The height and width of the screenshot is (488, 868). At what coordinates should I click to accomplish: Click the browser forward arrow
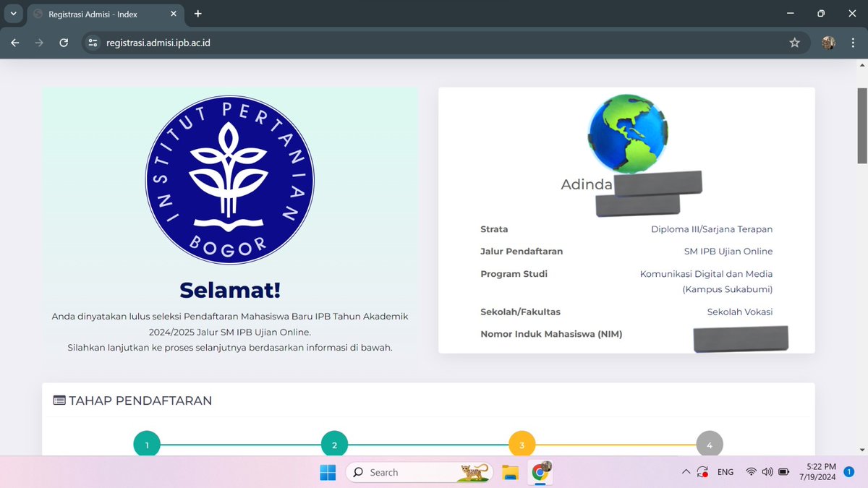(39, 43)
